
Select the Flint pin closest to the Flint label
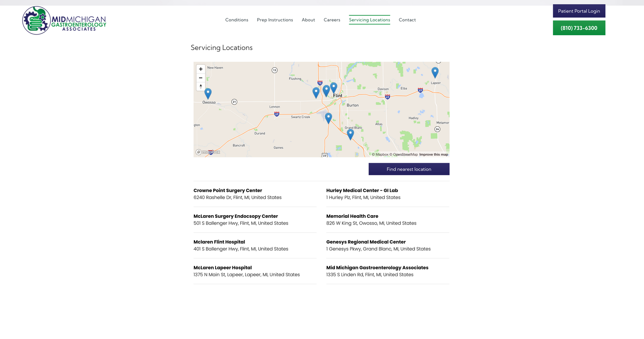tap(333, 88)
